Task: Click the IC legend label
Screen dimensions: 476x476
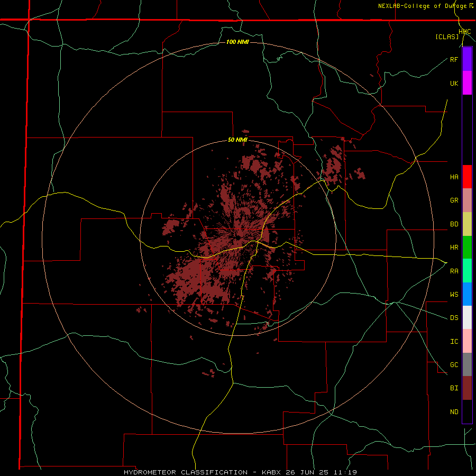Action: point(454,342)
